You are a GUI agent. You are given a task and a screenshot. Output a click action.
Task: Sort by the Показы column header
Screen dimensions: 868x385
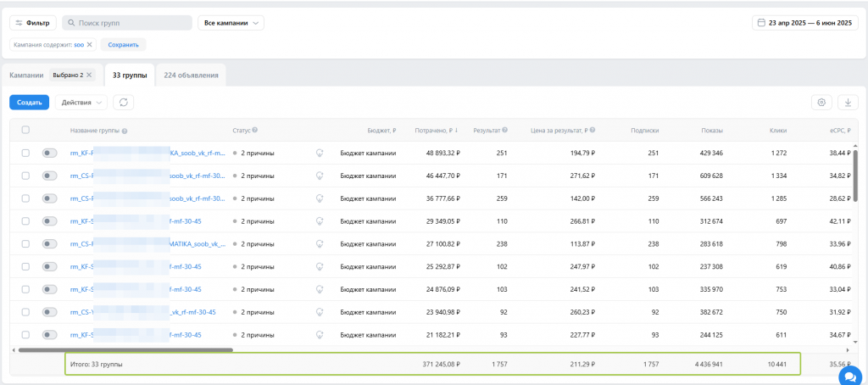click(713, 131)
